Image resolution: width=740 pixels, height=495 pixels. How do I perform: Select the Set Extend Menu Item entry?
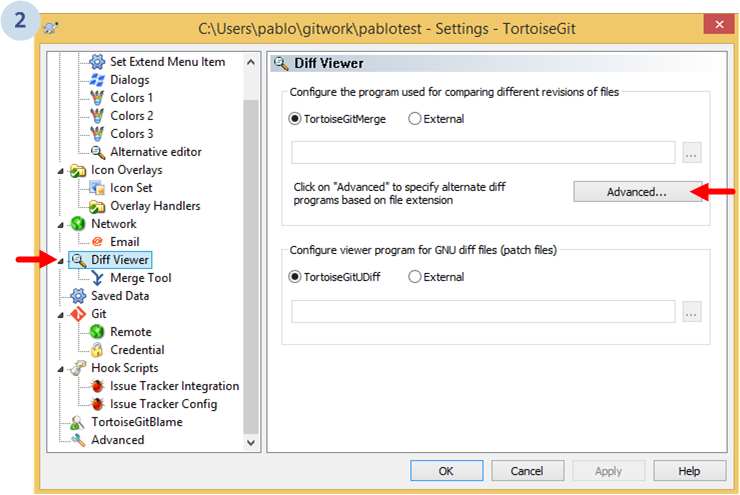pyautogui.click(x=168, y=62)
